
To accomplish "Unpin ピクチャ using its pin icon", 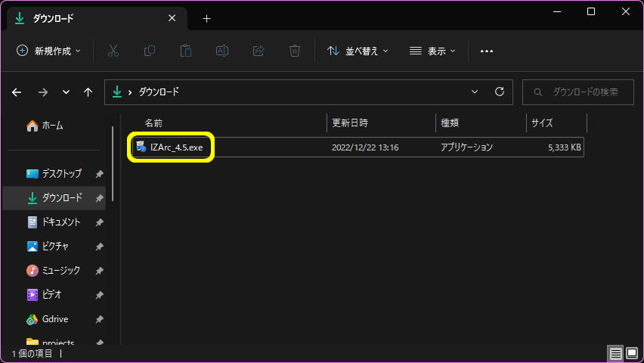I will [99, 247].
